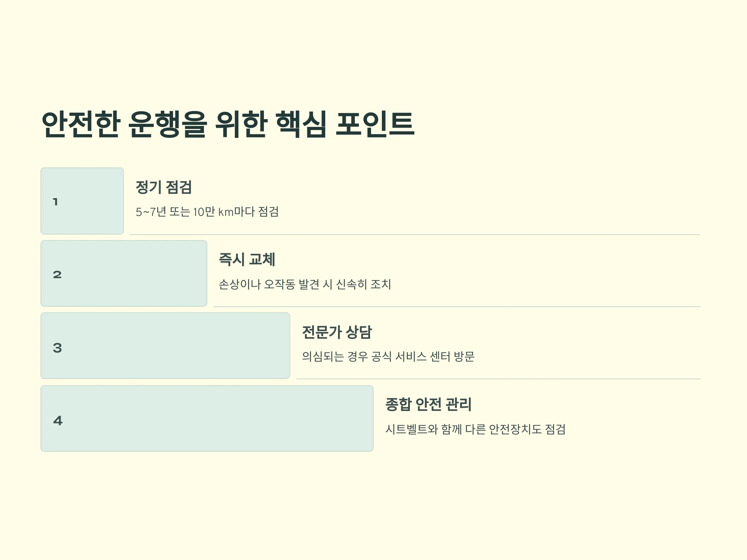Screen dimensions: 747x560
Task: Click the numeral 4 label
Action: pos(58,421)
